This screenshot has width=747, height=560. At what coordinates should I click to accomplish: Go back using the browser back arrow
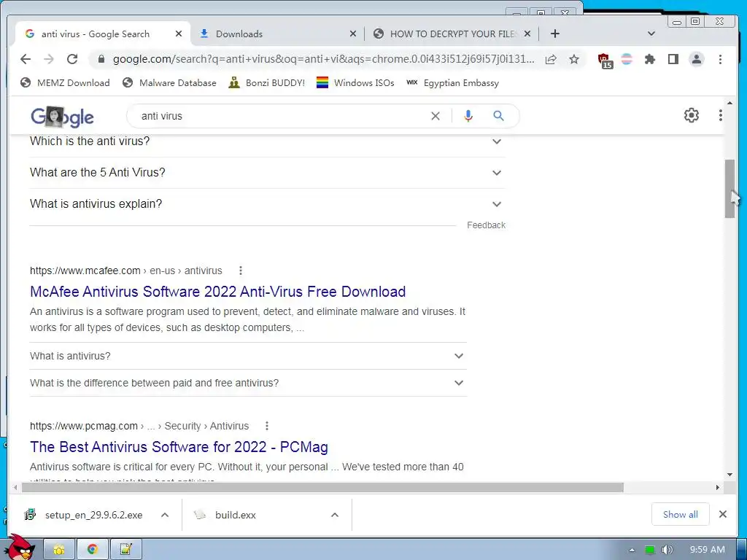(26, 59)
